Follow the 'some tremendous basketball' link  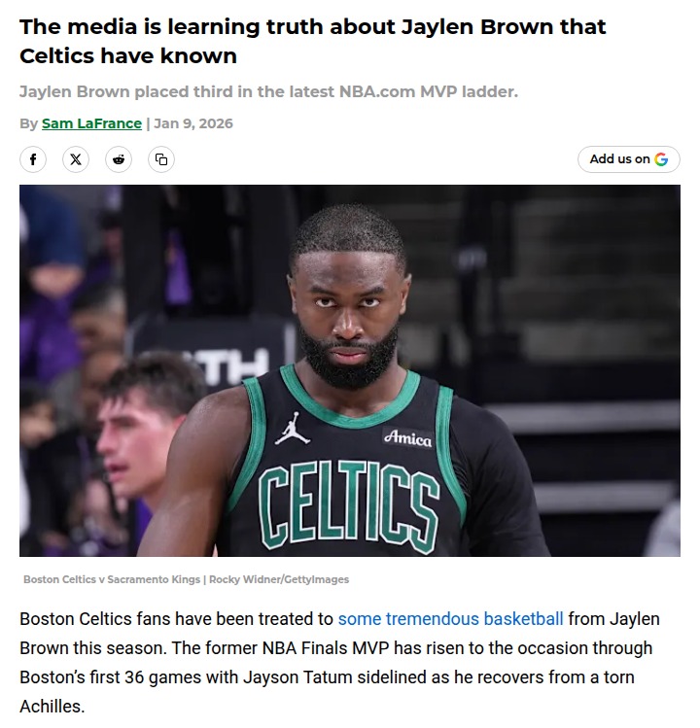[x=450, y=619]
